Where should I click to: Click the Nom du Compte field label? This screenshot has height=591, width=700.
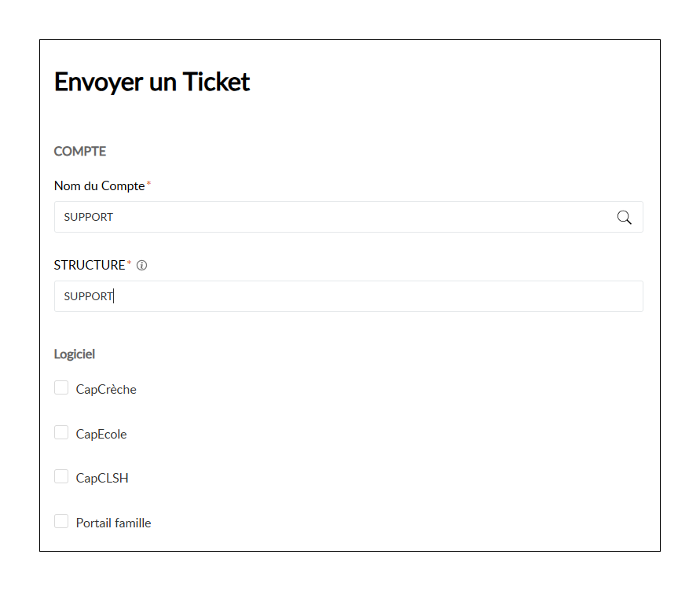tap(99, 186)
